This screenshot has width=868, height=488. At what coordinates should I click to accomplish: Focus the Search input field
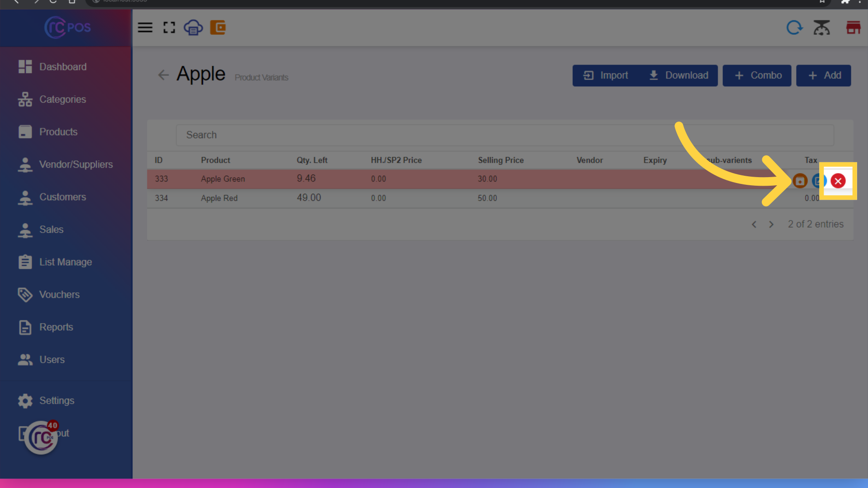[x=505, y=135]
